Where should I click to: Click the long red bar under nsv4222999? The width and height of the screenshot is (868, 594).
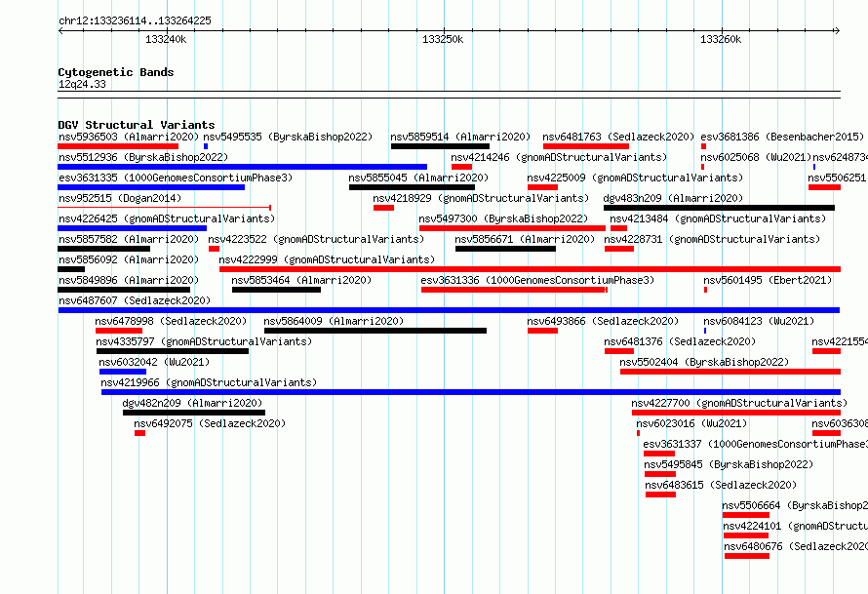click(530, 269)
